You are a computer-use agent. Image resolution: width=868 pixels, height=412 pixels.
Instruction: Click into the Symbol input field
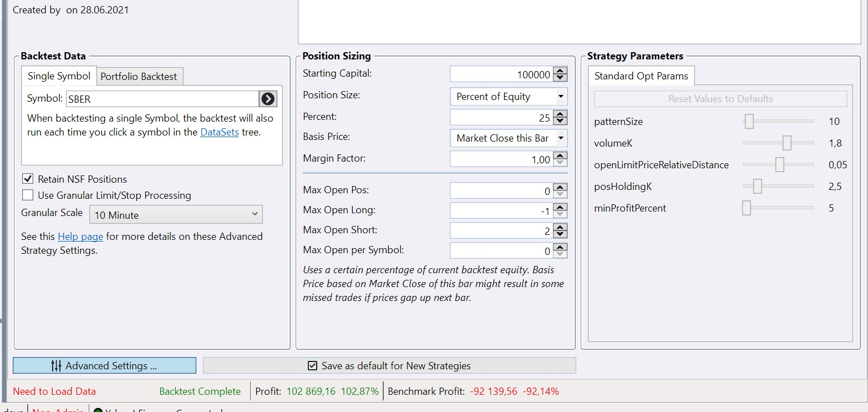162,99
